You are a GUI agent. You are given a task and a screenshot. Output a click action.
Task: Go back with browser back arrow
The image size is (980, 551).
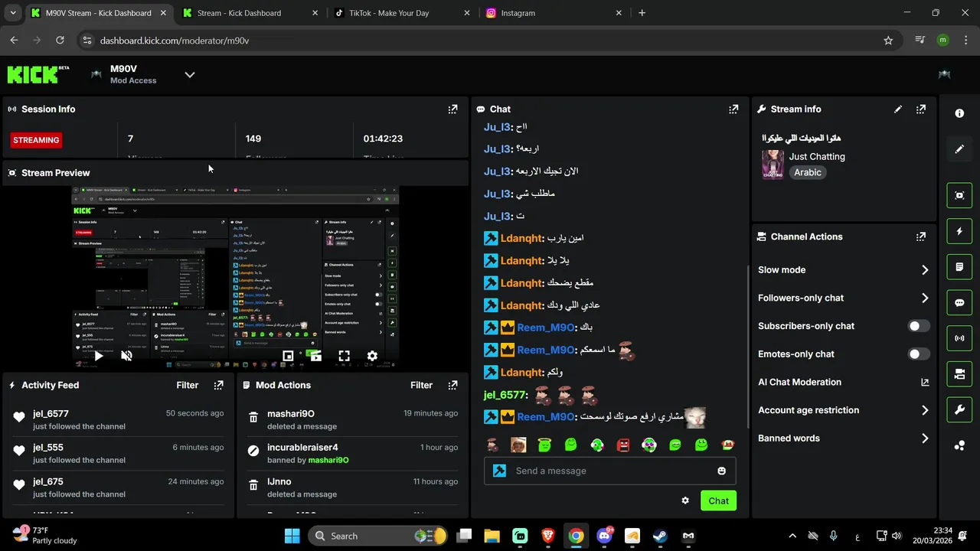(x=14, y=41)
